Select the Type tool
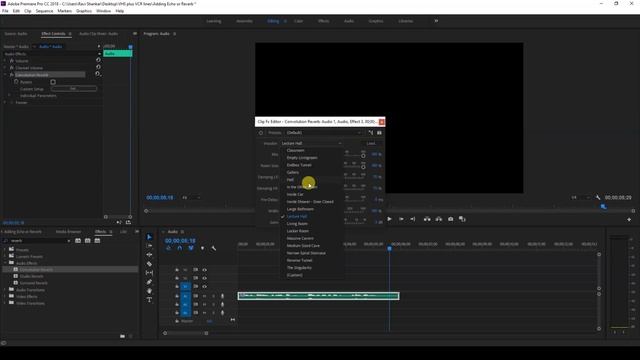This screenshot has width=640, height=360. click(x=149, y=300)
